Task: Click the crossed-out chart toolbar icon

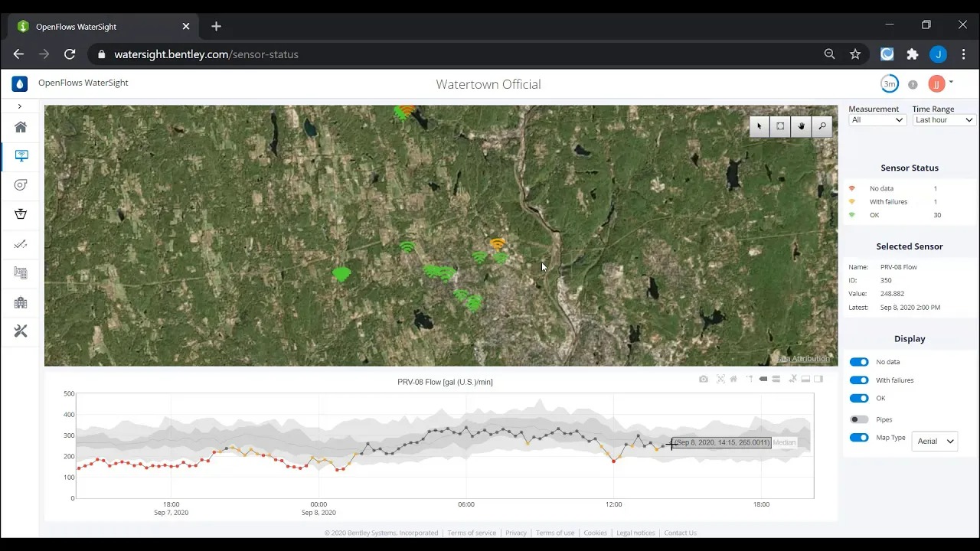Action: pos(793,379)
